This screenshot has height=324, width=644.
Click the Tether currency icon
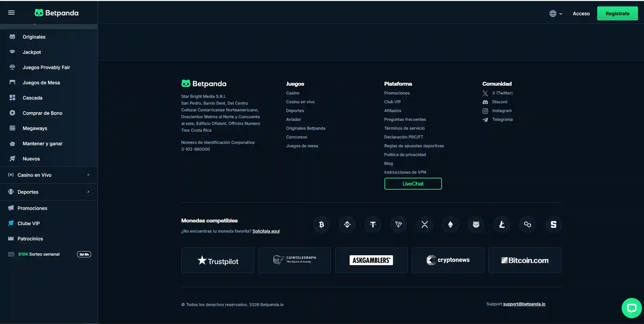coord(373,224)
